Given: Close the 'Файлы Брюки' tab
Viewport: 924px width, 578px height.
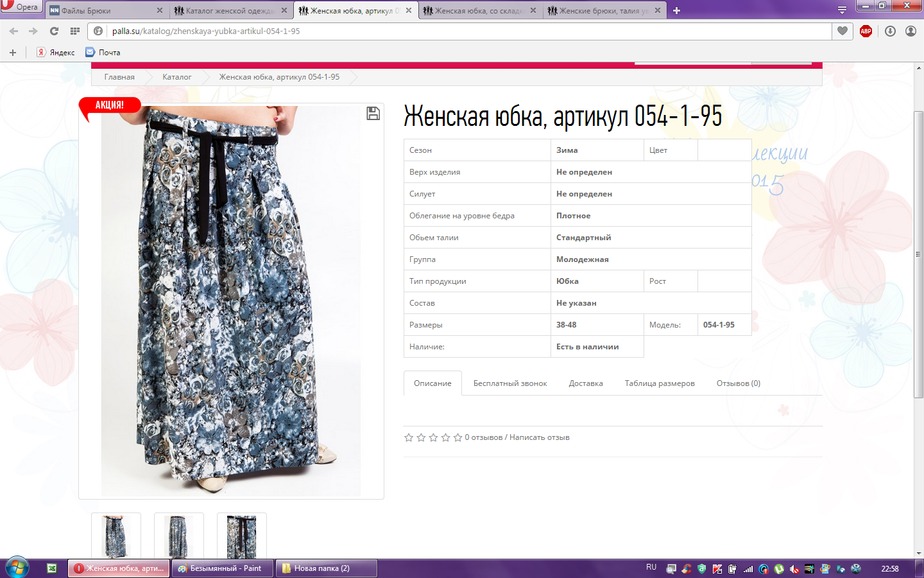Looking at the screenshot, I should click(x=160, y=10).
